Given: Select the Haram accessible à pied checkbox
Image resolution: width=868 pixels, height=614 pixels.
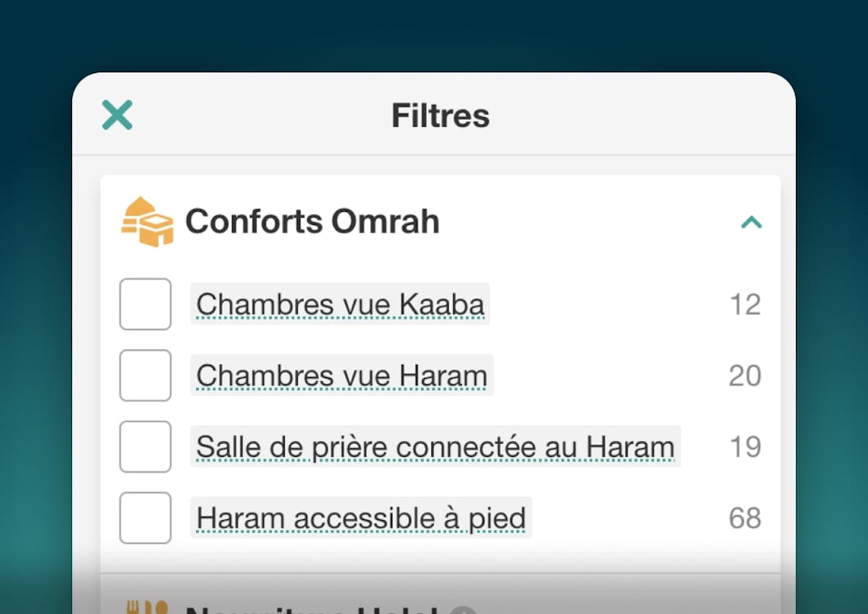Looking at the screenshot, I should [145, 518].
